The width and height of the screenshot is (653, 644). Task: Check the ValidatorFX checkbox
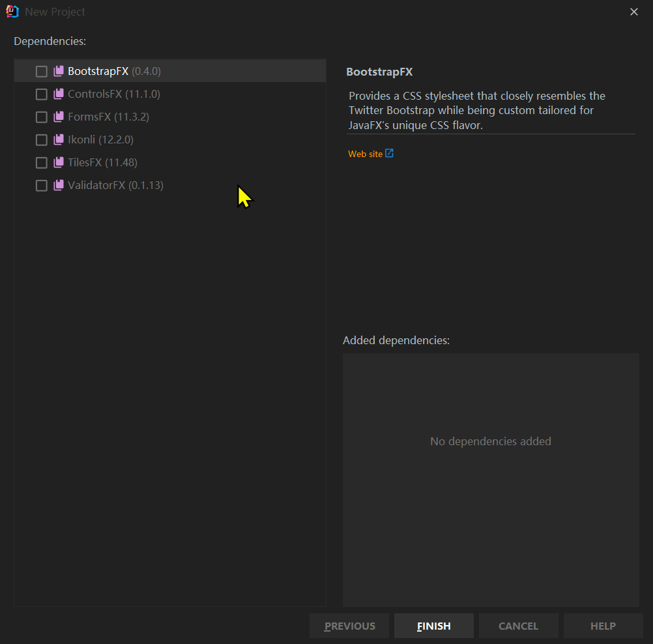click(41, 185)
